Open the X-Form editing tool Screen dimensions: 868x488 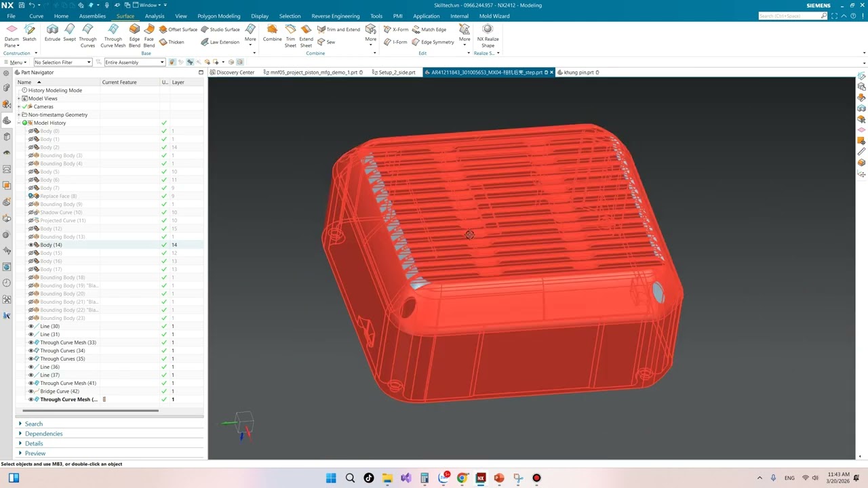(x=396, y=30)
